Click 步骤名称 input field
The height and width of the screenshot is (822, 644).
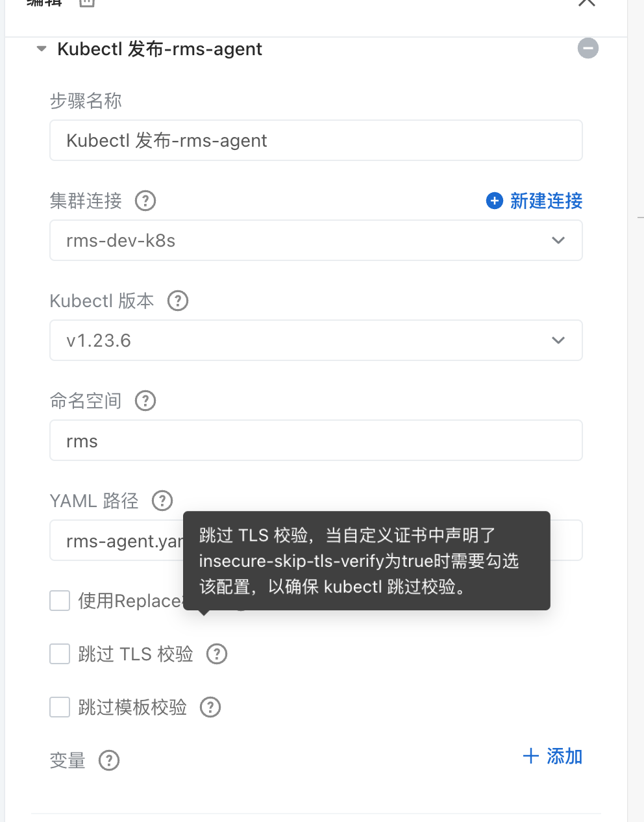(x=316, y=140)
